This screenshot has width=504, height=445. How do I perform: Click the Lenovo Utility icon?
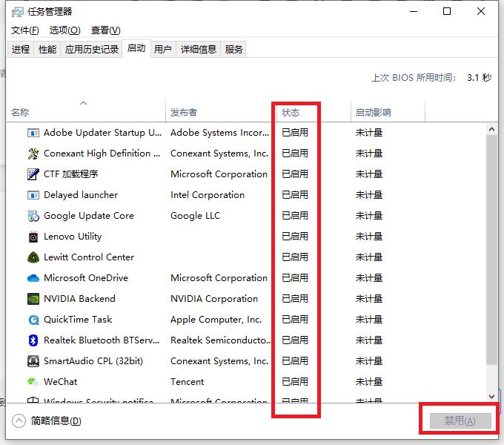point(33,237)
